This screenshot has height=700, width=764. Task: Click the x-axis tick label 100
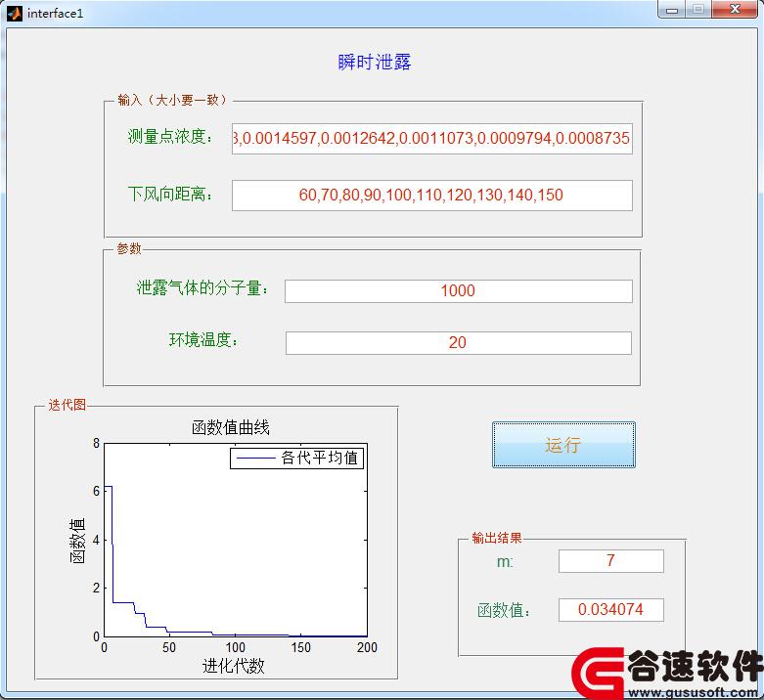pyautogui.click(x=236, y=647)
